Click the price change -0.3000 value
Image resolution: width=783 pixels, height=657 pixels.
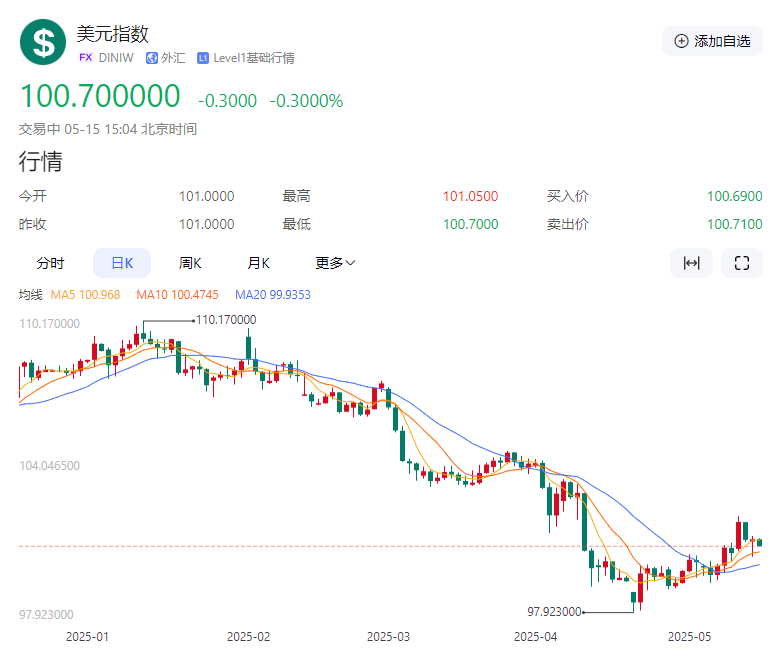227,101
